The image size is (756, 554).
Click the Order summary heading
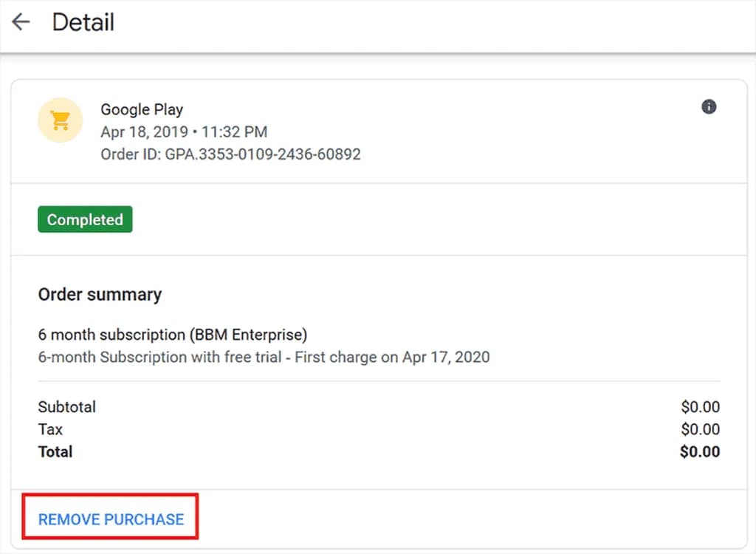100,294
